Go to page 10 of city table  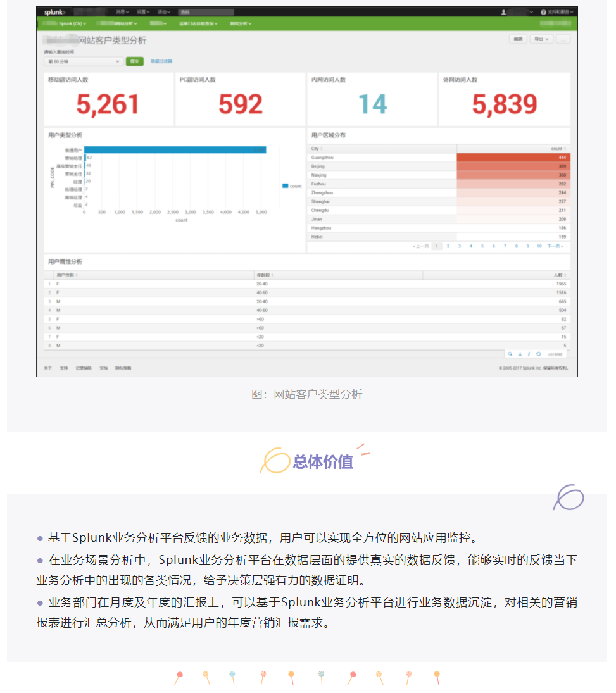click(x=539, y=246)
